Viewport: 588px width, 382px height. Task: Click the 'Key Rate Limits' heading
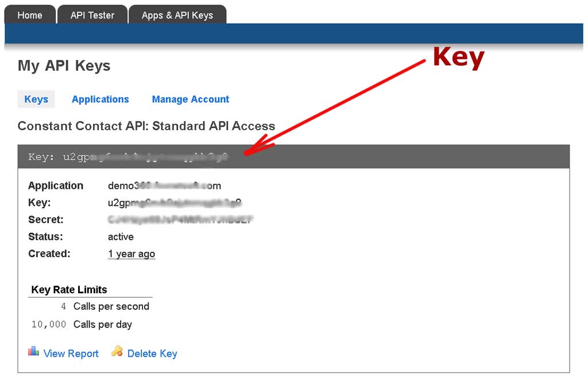point(69,290)
